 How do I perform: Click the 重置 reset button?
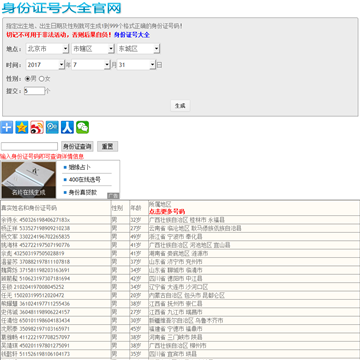click(x=107, y=146)
